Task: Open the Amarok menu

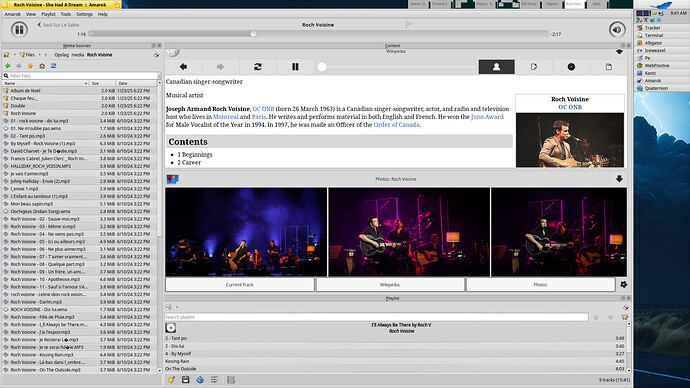Action: pos(12,14)
